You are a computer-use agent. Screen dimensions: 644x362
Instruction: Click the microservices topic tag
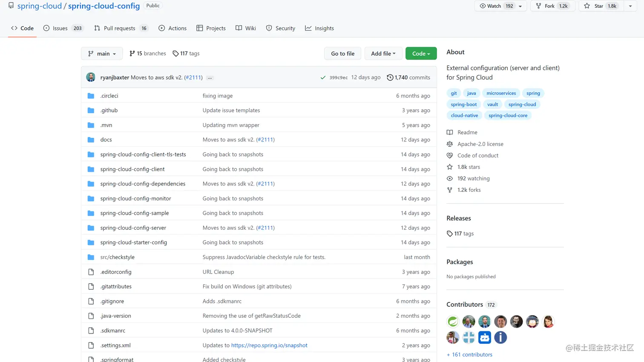(501, 93)
